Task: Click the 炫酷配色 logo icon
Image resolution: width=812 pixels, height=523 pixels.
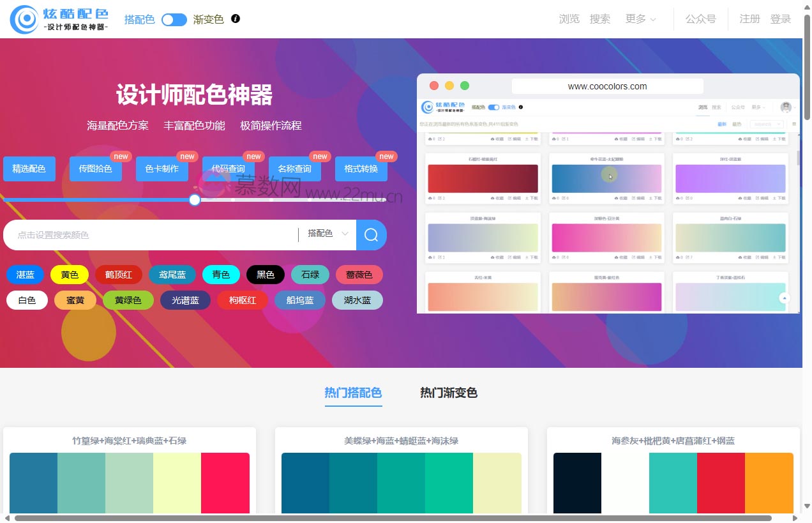Action: click(26, 19)
